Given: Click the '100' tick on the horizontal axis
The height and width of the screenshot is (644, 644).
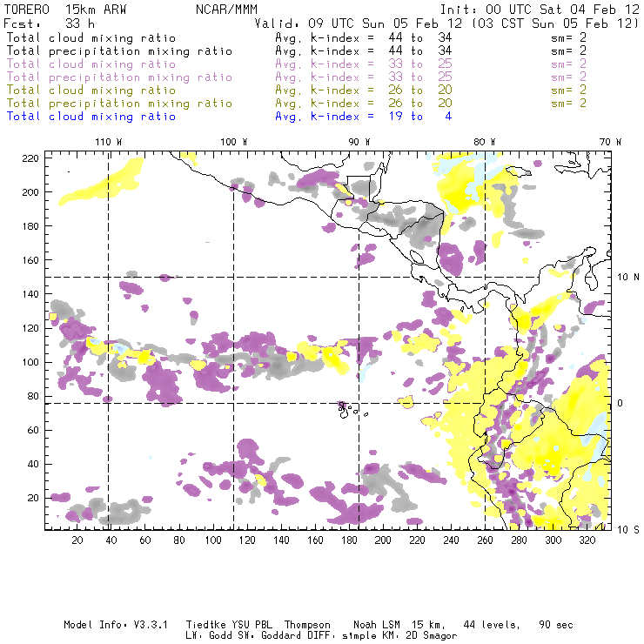Looking at the screenshot, I should click(x=213, y=540).
